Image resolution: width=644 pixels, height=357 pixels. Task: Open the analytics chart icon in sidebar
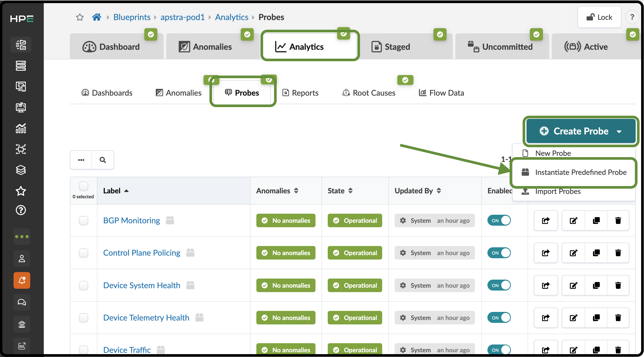point(21,128)
